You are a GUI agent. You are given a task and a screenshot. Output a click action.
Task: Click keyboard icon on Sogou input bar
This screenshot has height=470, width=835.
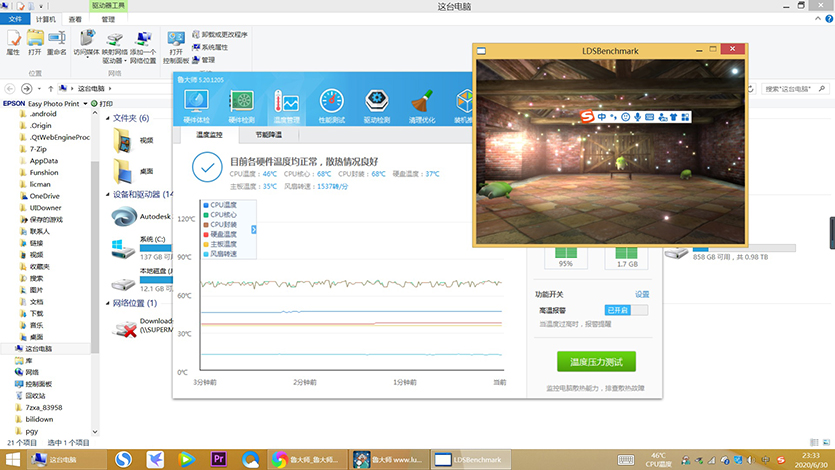pyautogui.click(x=650, y=117)
